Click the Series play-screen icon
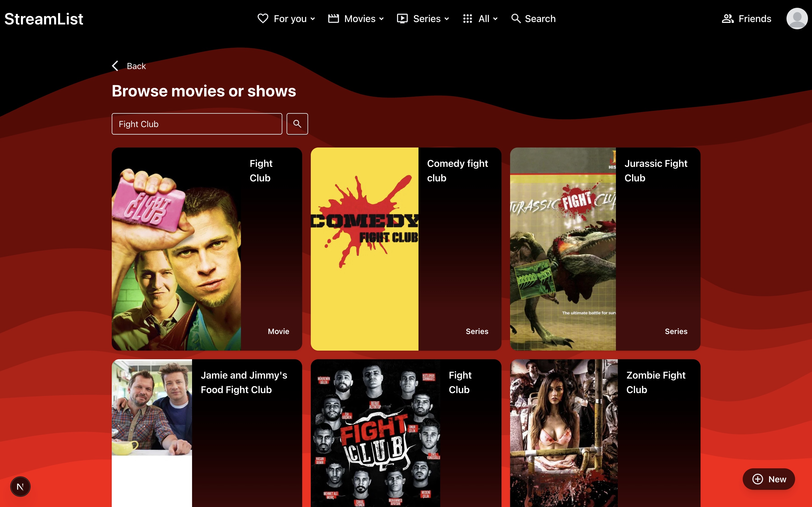This screenshot has width=812, height=507. coord(402,19)
